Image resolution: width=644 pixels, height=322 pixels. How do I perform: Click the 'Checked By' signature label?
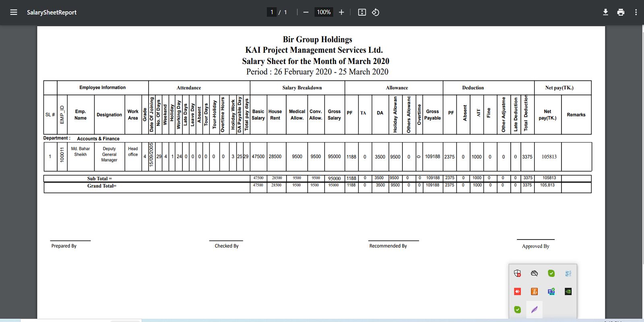(x=227, y=246)
